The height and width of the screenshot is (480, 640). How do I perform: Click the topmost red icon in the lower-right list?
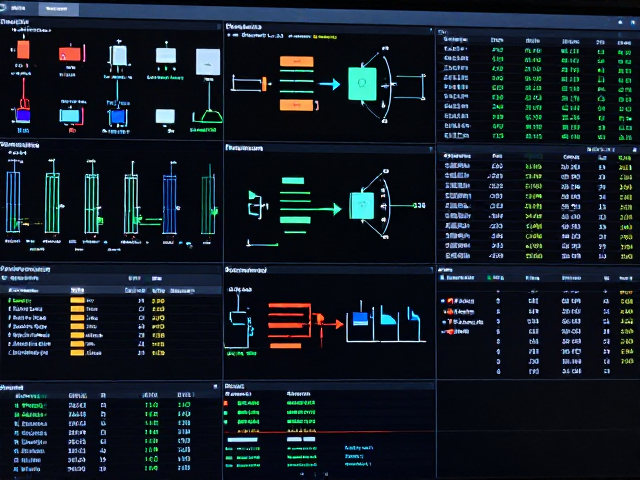click(x=450, y=301)
